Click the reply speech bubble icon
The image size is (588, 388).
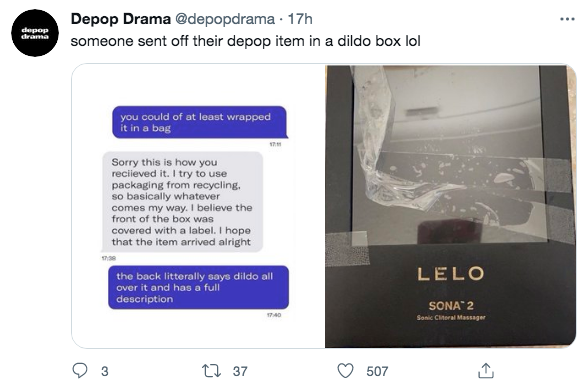tap(80, 370)
